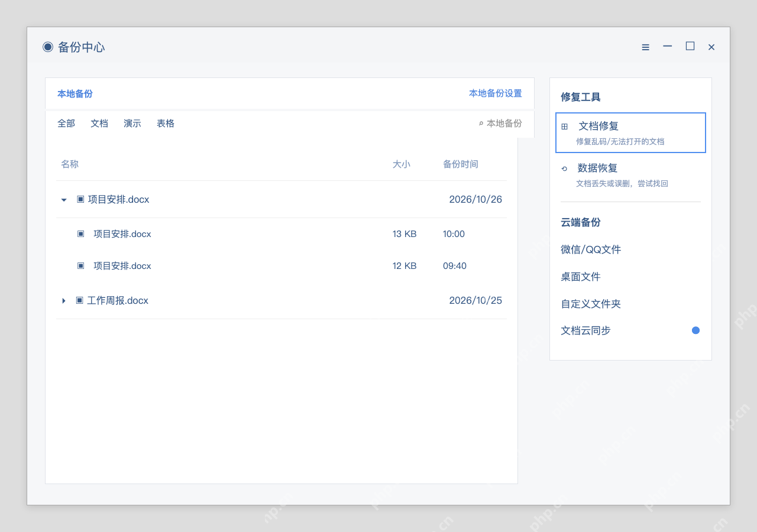
Task: Click file icon of 13 KB backup row
Action: [80, 233]
